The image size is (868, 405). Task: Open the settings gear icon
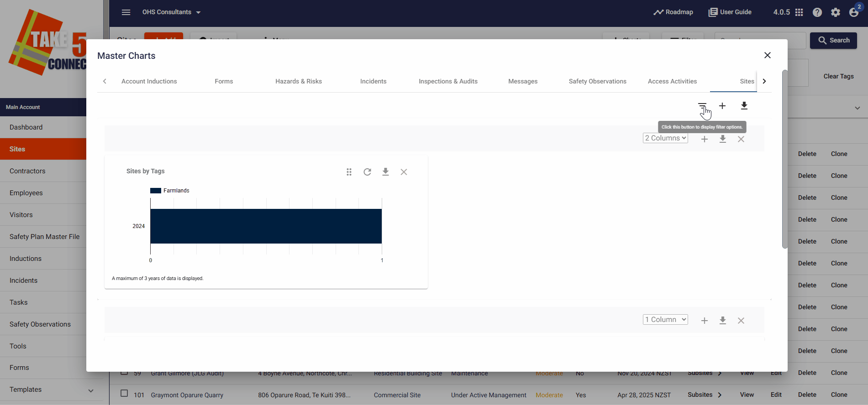coord(836,12)
